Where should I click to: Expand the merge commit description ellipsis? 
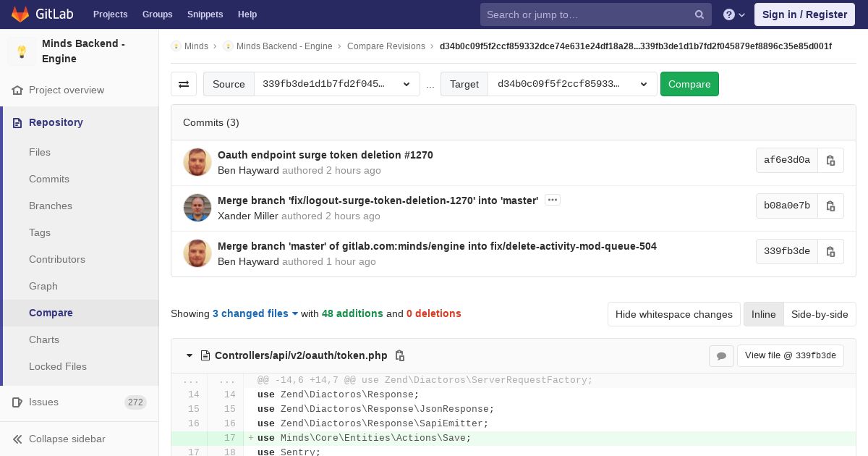553,200
